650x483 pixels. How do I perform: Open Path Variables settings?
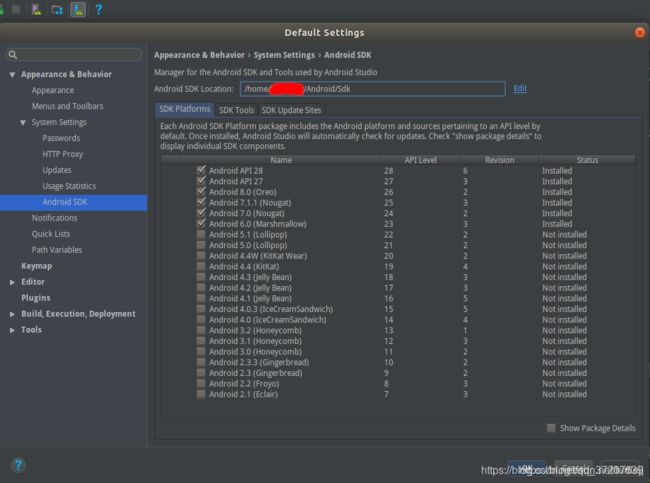pyautogui.click(x=57, y=250)
